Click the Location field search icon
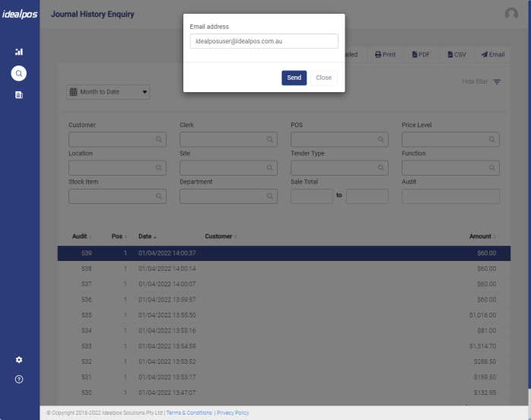 coord(159,168)
